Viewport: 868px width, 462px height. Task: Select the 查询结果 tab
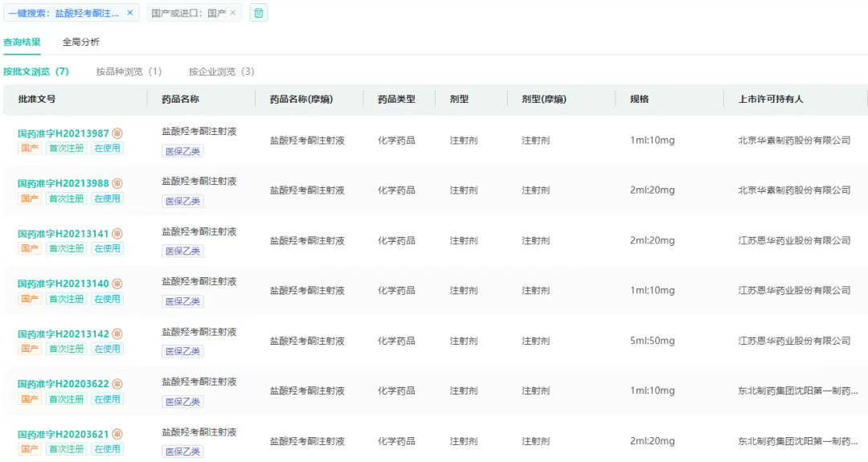point(22,42)
